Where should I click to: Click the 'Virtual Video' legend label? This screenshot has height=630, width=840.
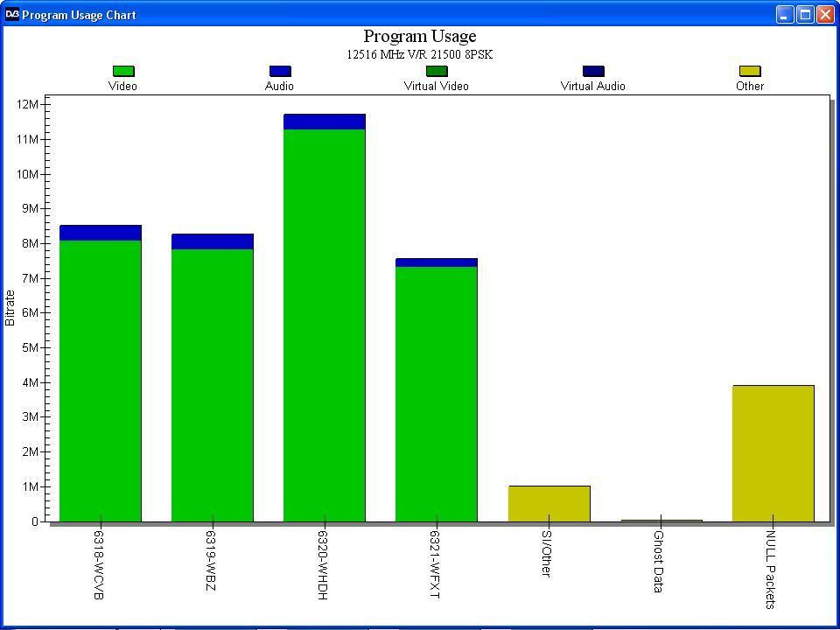tap(436, 87)
